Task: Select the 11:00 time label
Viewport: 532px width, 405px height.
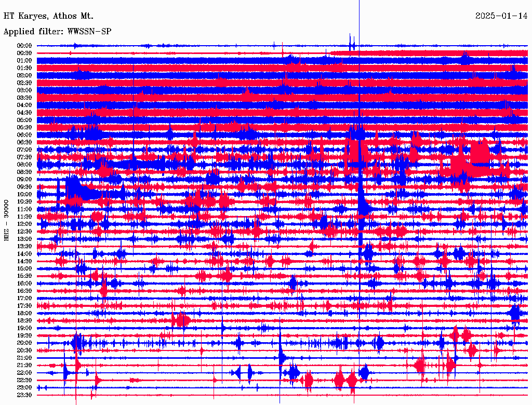Action: [x=24, y=209]
